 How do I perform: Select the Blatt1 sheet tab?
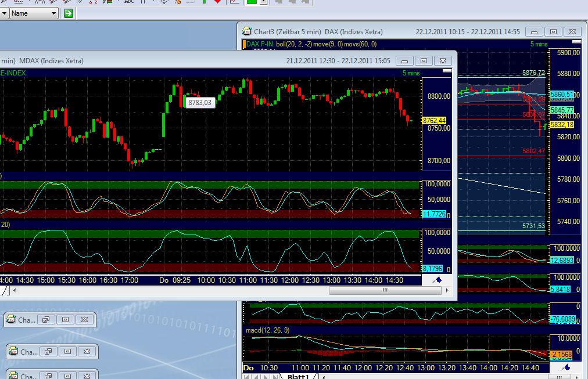click(298, 376)
